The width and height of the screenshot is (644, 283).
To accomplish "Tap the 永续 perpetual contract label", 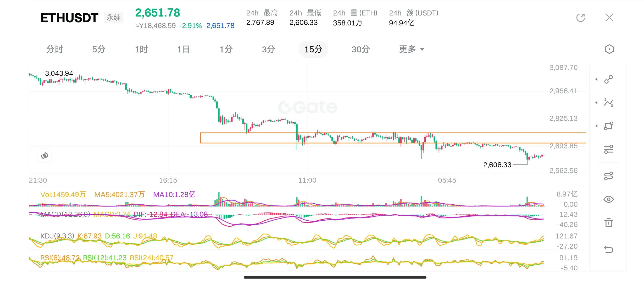I will coord(114,18).
